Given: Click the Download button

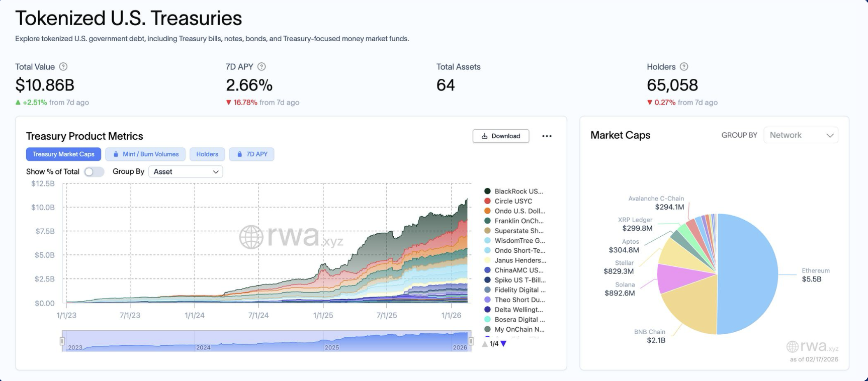Looking at the screenshot, I should tap(500, 136).
